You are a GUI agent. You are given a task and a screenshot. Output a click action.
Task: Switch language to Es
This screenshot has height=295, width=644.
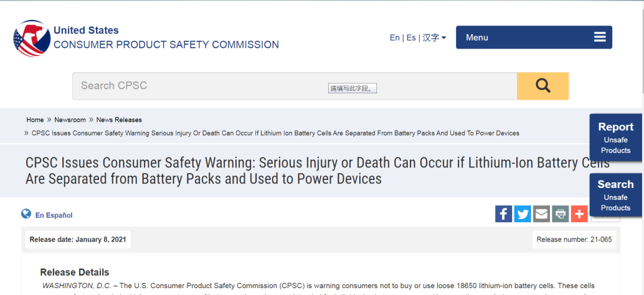click(x=411, y=38)
